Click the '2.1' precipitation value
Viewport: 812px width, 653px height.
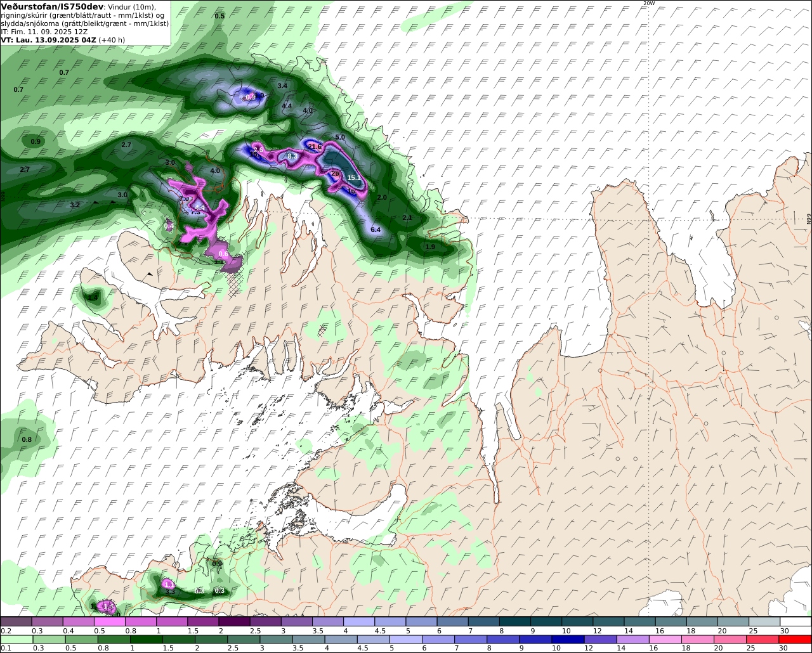coord(407,217)
